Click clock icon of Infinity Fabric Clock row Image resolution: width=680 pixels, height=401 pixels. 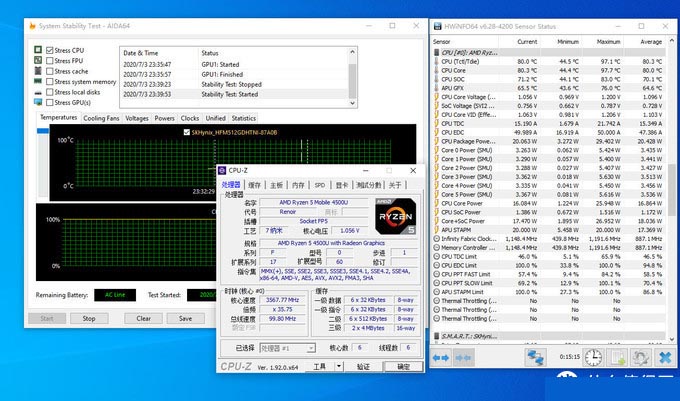[x=437, y=239]
